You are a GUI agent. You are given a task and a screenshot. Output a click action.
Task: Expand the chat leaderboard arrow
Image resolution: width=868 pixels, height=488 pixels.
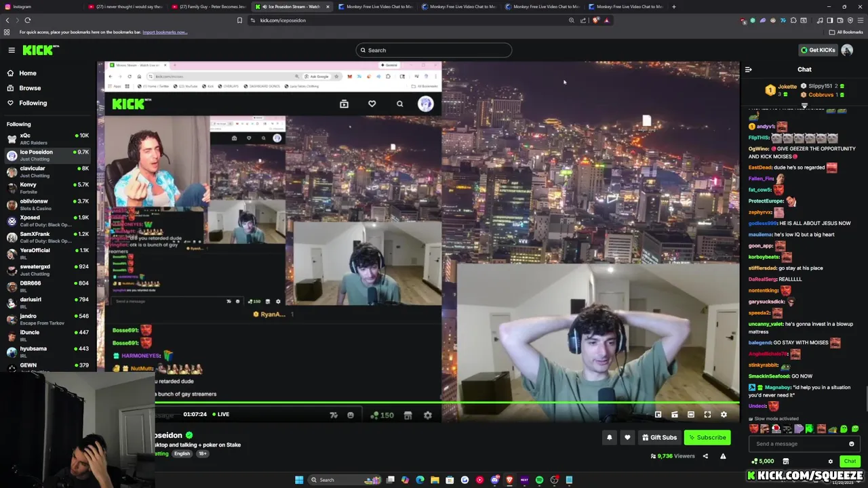(804, 106)
